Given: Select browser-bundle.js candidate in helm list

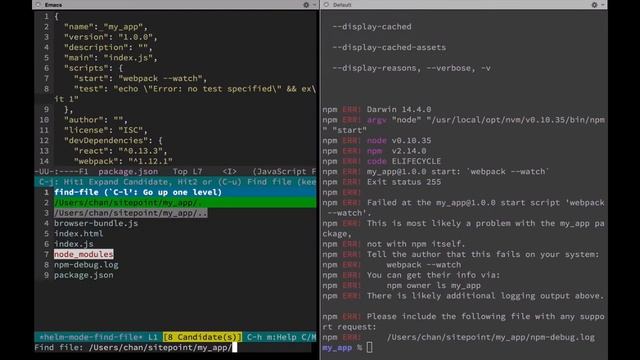Looking at the screenshot, I should [96, 223].
